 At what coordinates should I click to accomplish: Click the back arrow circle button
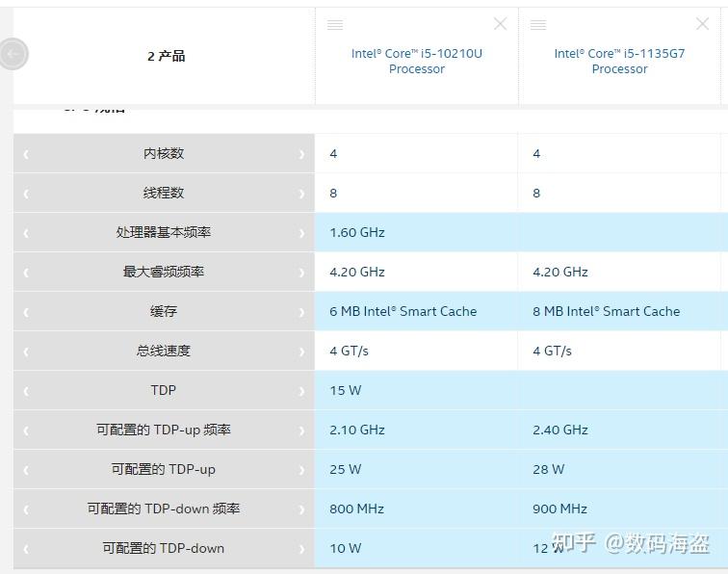[13, 54]
